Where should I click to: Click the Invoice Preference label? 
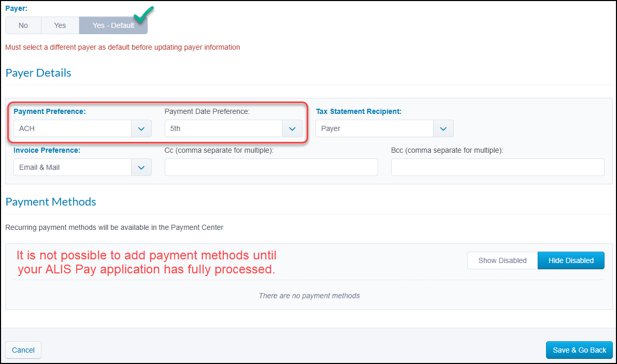(x=47, y=151)
